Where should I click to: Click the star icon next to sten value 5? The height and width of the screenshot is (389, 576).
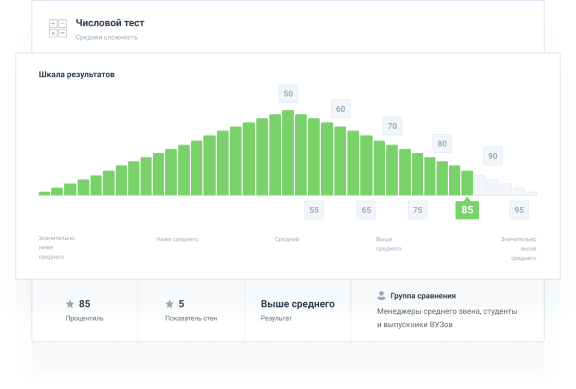(x=169, y=304)
